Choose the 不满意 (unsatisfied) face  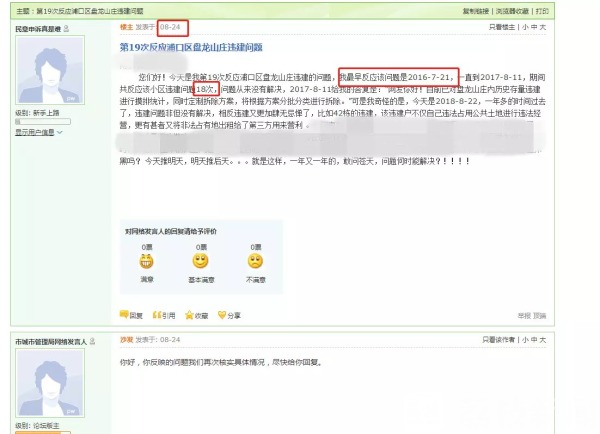[256, 261]
